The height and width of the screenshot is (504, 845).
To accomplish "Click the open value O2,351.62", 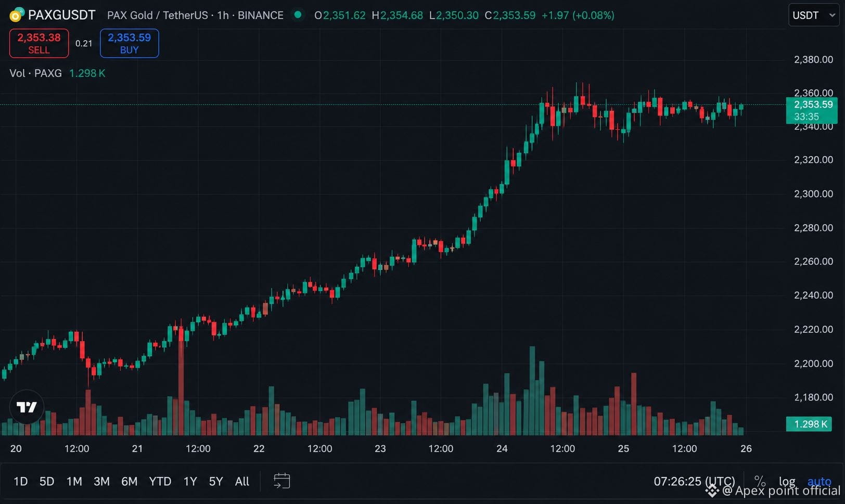I will (340, 15).
